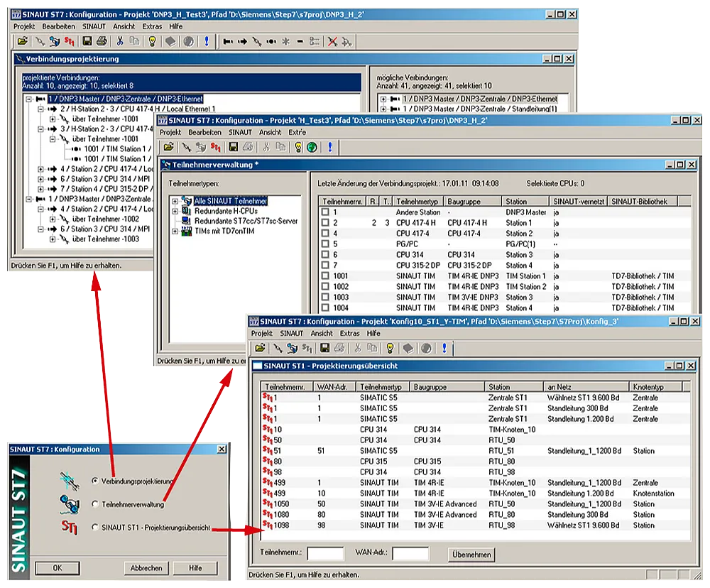710x588 pixels.
Task: Click right arrow icon in DNP3_H_Test3 connection toolbar
Action: pyautogui.click(x=243, y=42)
